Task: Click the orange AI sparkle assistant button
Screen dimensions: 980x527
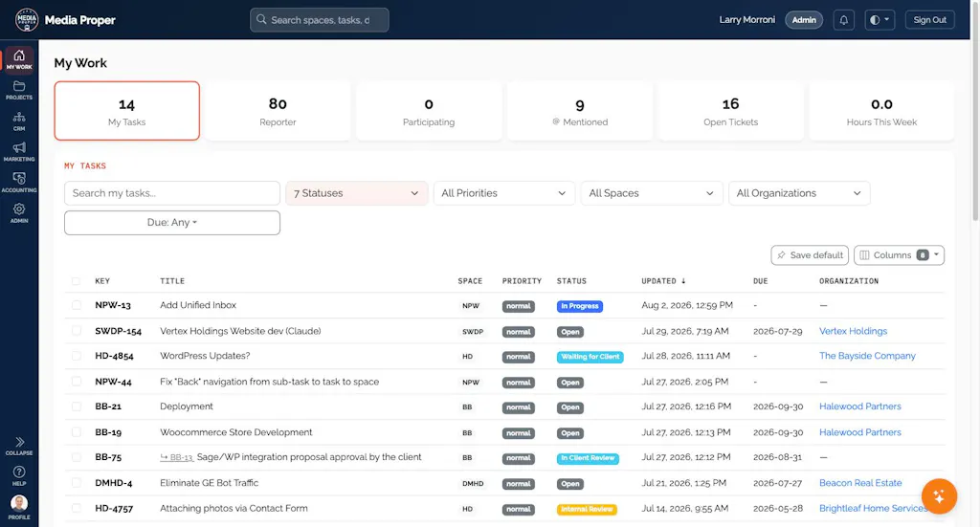Action: point(939,496)
